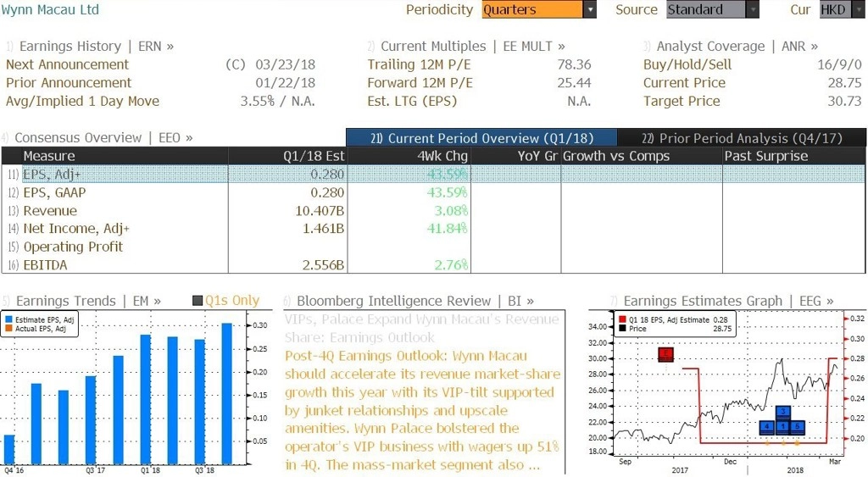The image size is (868, 477).
Task: Click the blue box labeled 3
Action: tap(782, 413)
